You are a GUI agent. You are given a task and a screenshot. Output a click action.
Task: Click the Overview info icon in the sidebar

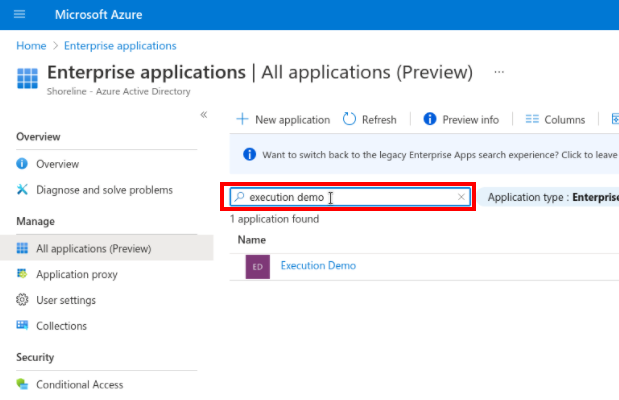(x=22, y=163)
